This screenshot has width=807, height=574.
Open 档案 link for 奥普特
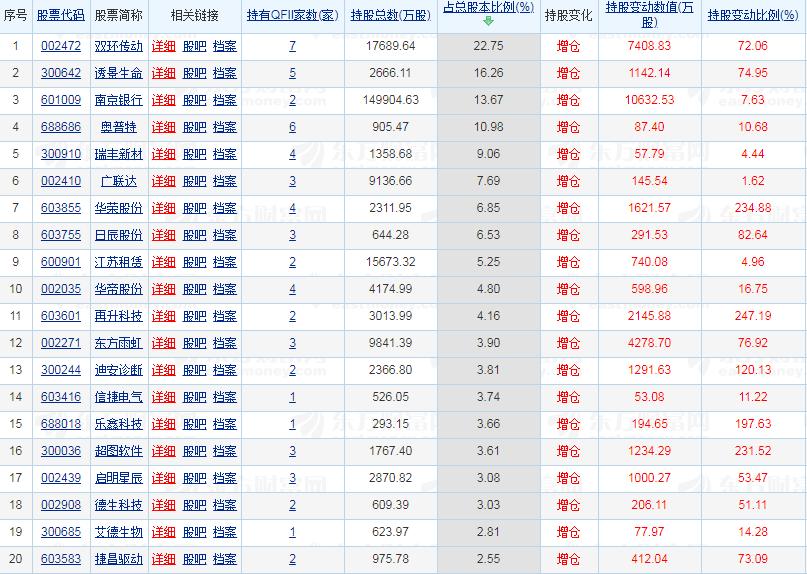tap(225, 127)
